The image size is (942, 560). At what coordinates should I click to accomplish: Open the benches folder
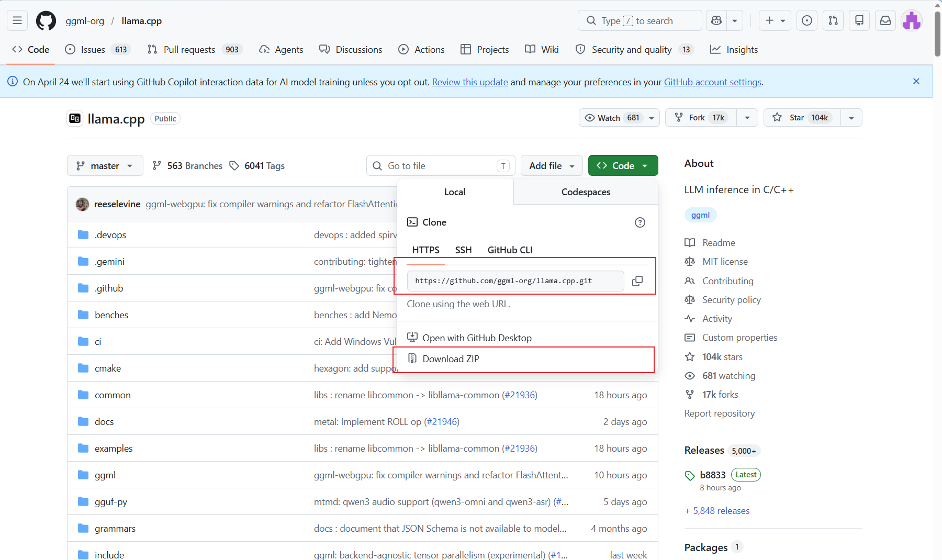[x=111, y=315]
